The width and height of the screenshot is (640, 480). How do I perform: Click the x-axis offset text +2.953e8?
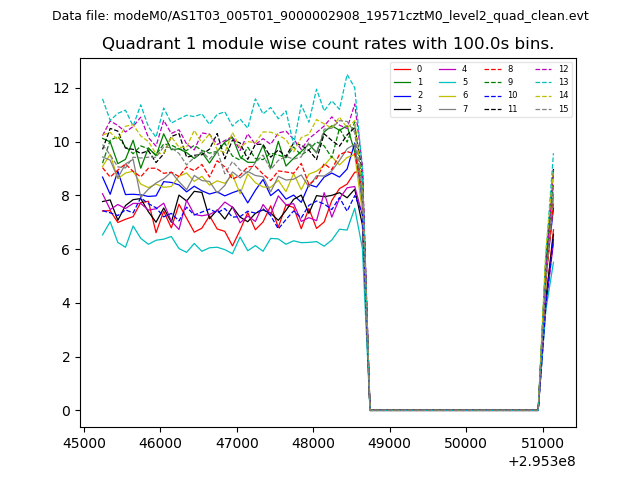(541, 461)
